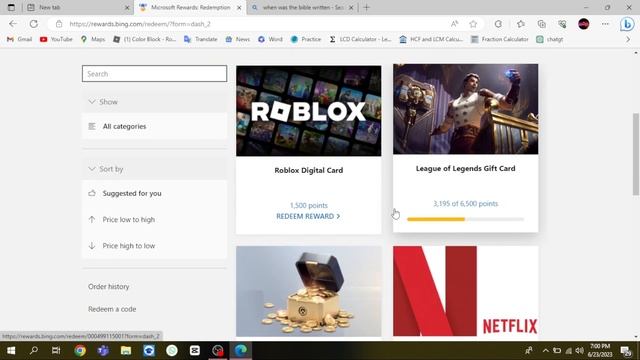
Task: Open a new browser tab
Action: coord(366,7)
